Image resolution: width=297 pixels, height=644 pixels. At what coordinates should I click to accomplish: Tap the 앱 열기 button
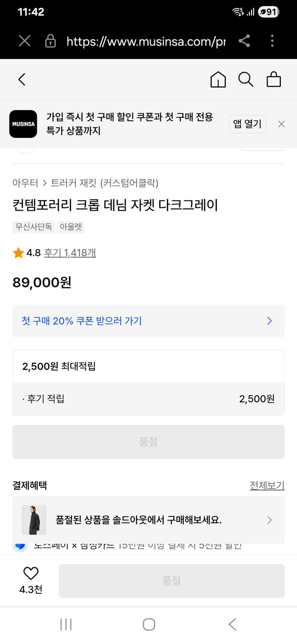[x=247, y=124]
